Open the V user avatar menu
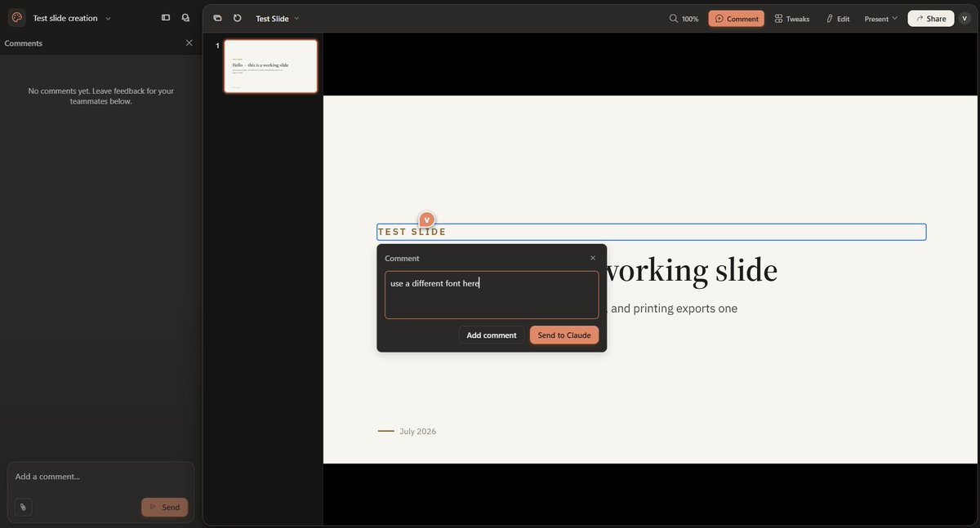Viewport: 980px width, 528px height. pos(965,19)
